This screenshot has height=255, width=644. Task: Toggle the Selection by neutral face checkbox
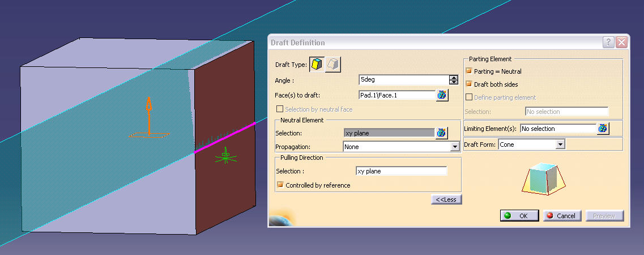click(280, 109)
